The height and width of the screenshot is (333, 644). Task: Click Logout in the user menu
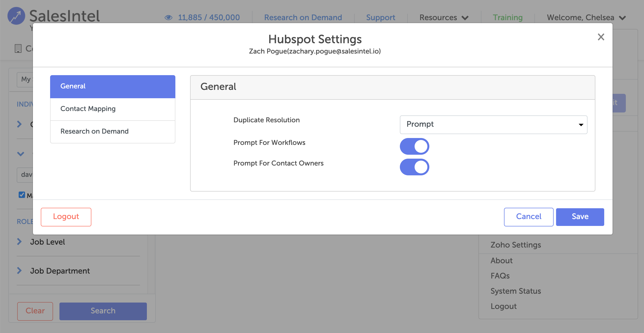(503, 306)
